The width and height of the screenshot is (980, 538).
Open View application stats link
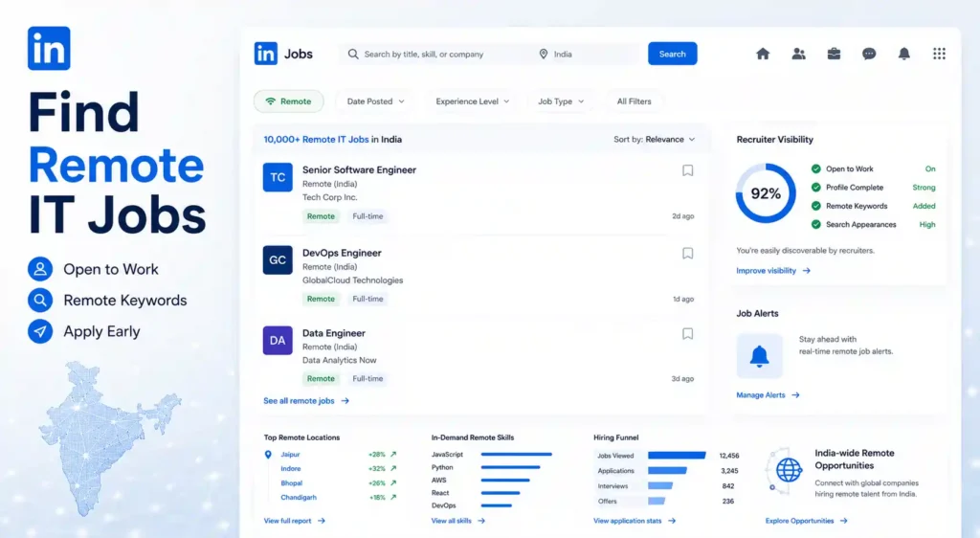tap(635, 521)
